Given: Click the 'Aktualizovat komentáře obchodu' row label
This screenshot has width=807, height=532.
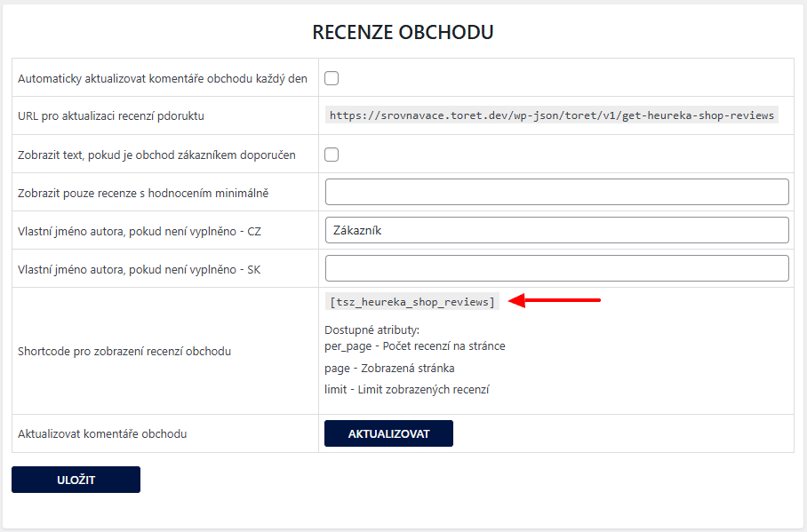Looking at the screenshot, I should tap(102, 434).
